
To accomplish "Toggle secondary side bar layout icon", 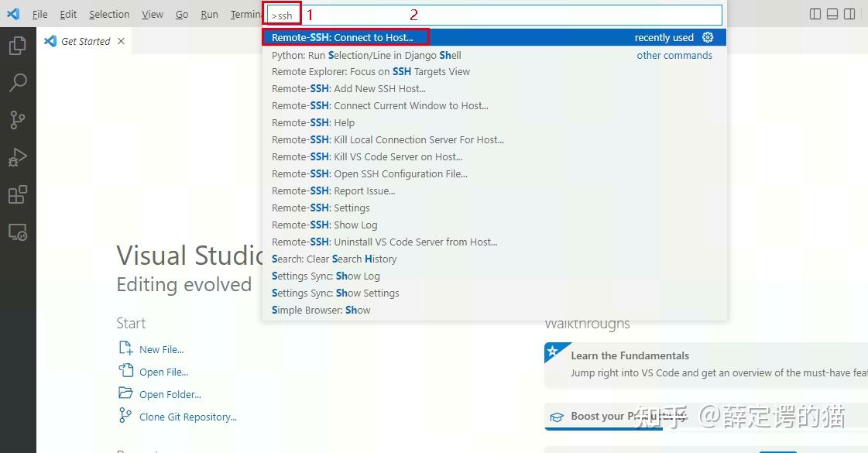I will pos(849,14).
